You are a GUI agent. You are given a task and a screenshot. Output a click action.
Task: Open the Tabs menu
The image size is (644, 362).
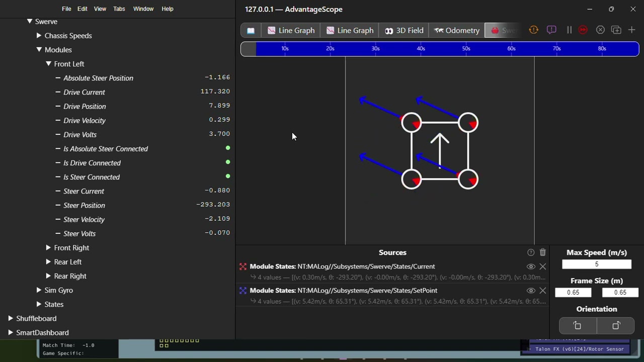pyautogui.click(x=119, y=9)
